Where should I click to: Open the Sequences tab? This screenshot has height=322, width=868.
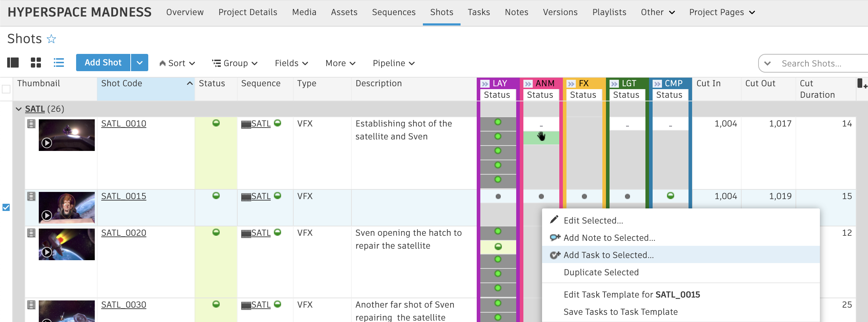pos(393,12)
